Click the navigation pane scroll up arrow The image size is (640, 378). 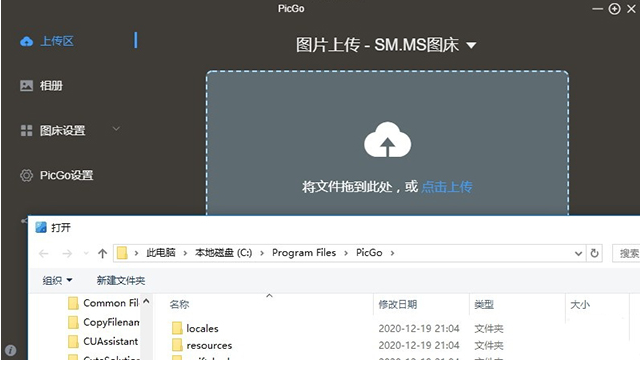tap(146, 302)
